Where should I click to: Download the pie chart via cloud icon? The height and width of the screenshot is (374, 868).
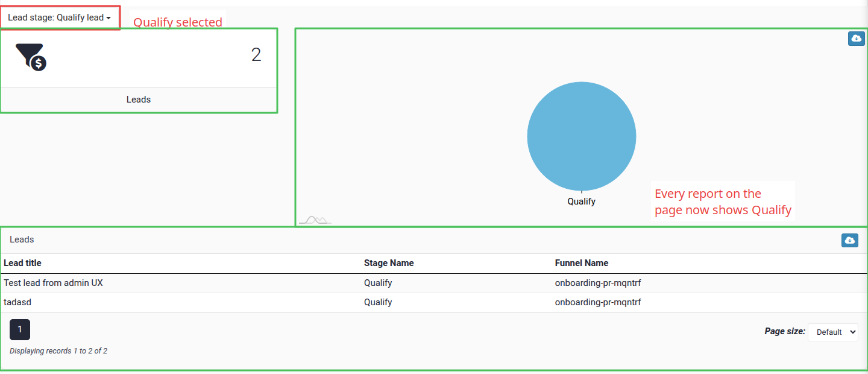coord(856,39)
